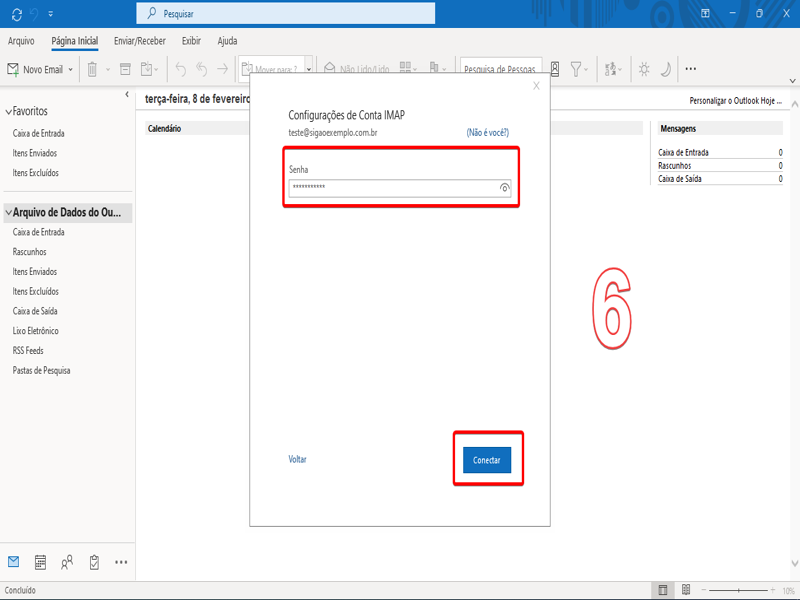Switch to dark mode with the moon icon

(665, 69)
